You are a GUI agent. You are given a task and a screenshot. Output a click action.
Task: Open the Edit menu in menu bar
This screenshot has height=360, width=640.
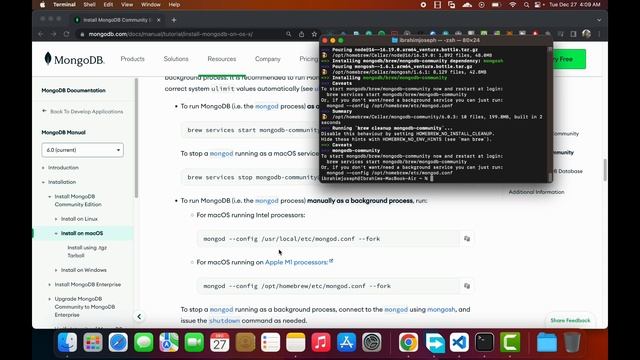pos(108,5)
